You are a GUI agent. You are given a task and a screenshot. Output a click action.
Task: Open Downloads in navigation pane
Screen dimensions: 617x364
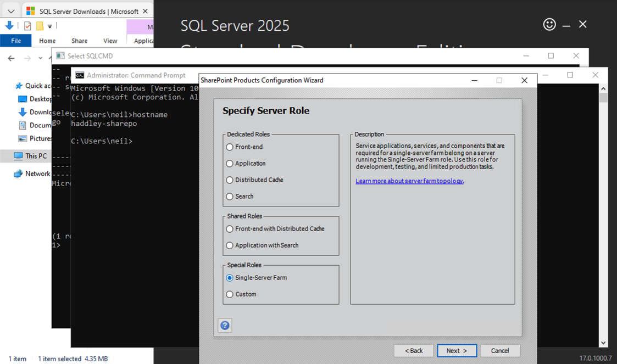click(x=35, y=112)
